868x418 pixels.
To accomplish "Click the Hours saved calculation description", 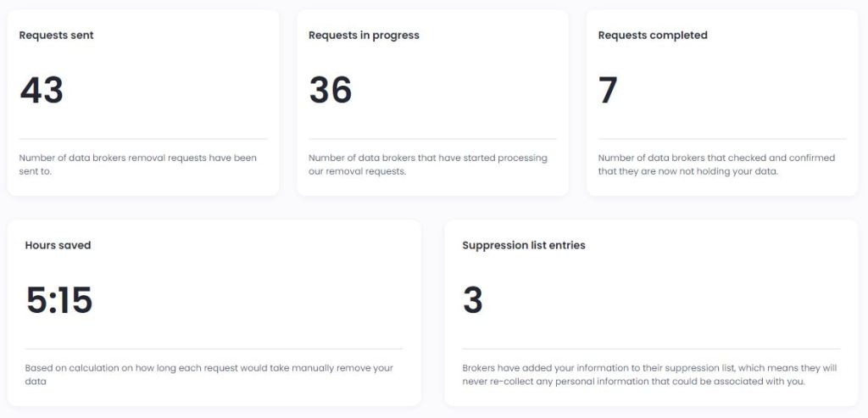I will [x=209, y=375].
